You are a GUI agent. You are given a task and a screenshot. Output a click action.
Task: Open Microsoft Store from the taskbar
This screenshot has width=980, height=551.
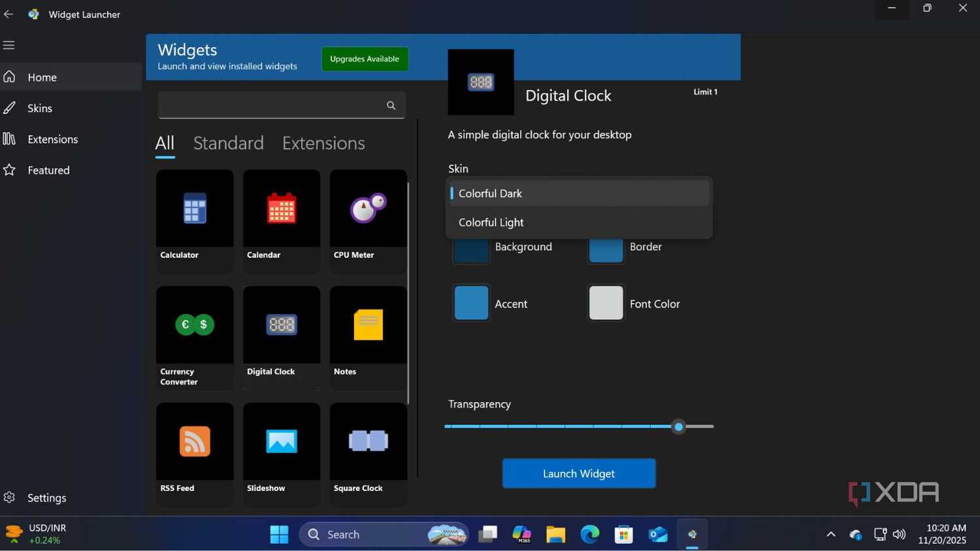624,534
